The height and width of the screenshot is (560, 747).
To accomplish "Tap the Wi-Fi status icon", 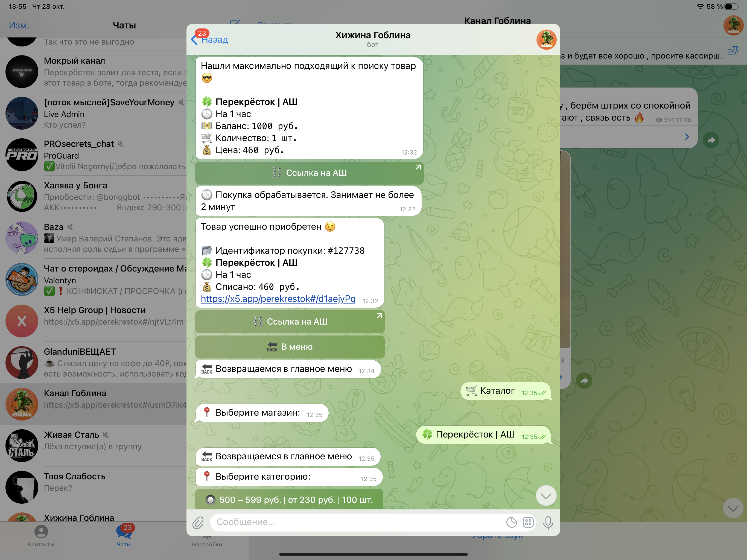I will 700,6.
